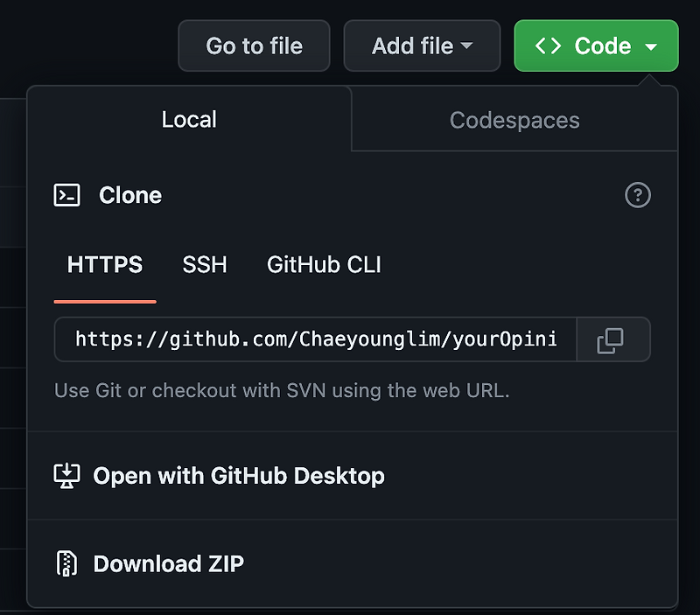Click the Clone terminal icon
This screenshot has height=615, width=700.
[x=65, y=195]
